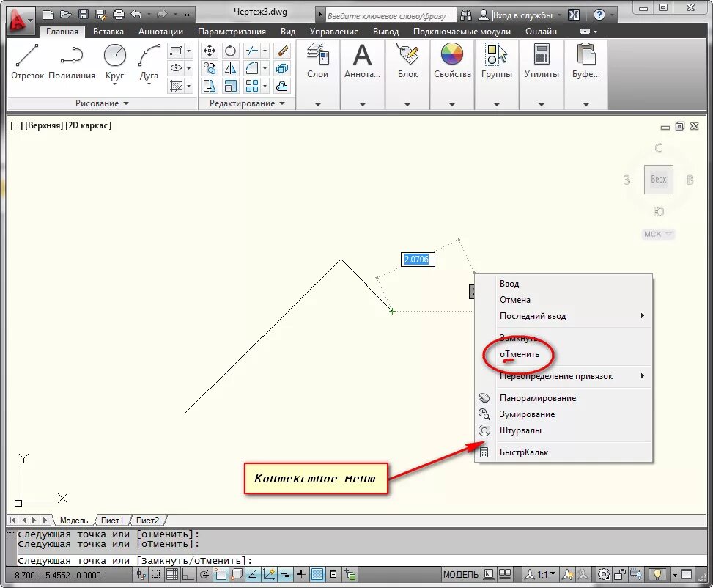
Task: Open the Слои panel dropdown
Action: 317,105
